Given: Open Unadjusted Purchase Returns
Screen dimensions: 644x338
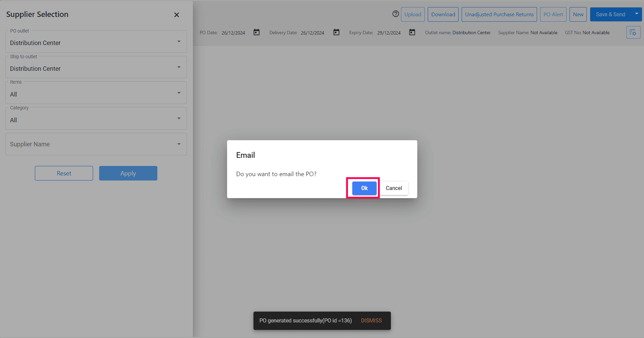Looking at the screenshot, I should (499, 15).
